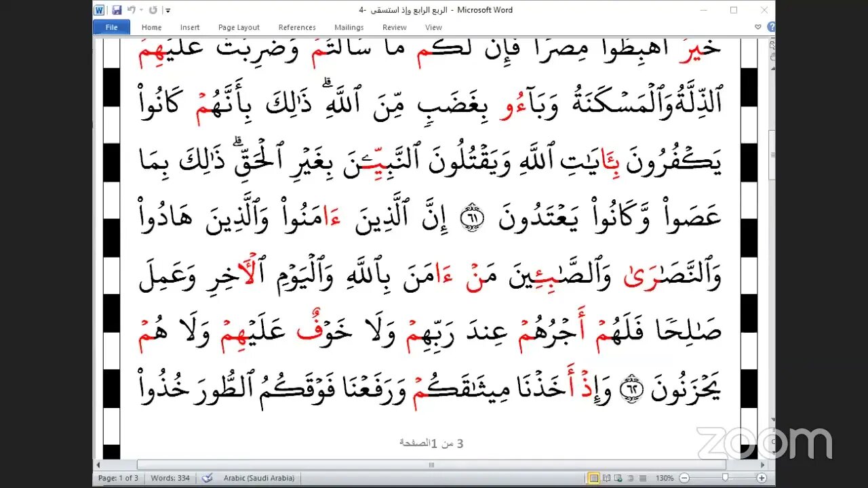Open the File tab

point(112,27)
